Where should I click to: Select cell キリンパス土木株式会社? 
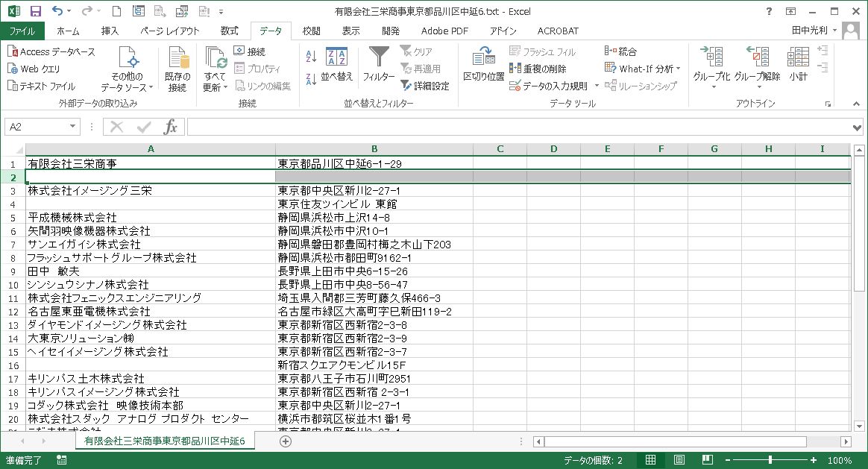pyautogui.click(x=151, y=379)
